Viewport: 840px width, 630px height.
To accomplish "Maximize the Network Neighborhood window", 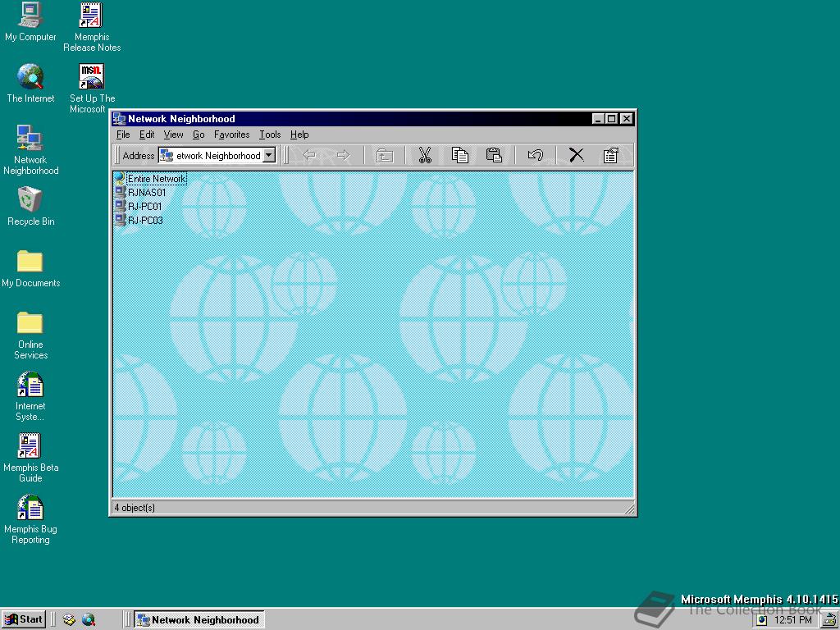I will coord(612,119).
